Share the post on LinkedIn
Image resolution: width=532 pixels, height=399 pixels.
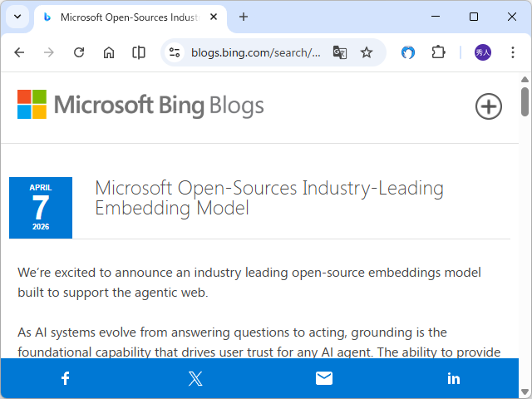point(454,378)
